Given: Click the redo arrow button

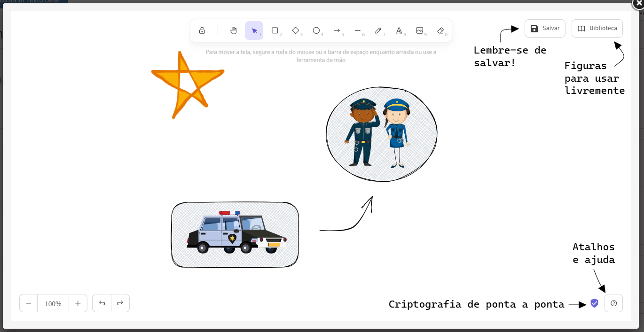Looking at the screenshot, I should click(120, 303).
